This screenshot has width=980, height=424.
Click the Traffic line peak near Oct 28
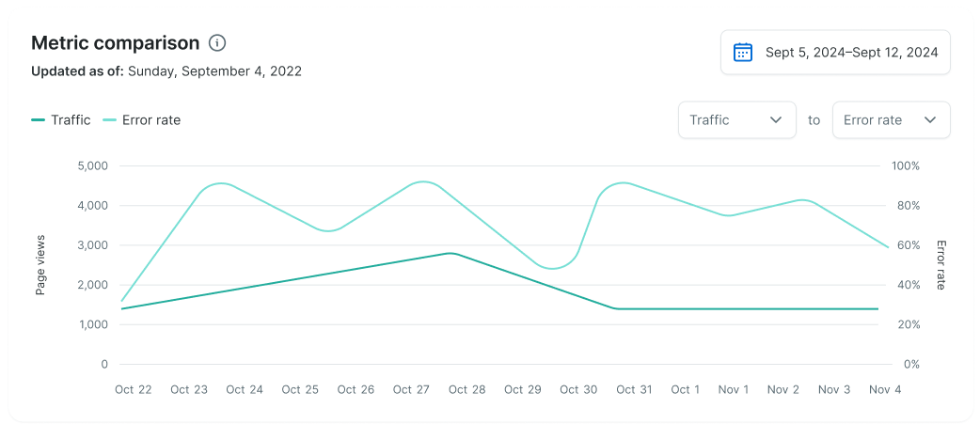(x=451, y=253)
